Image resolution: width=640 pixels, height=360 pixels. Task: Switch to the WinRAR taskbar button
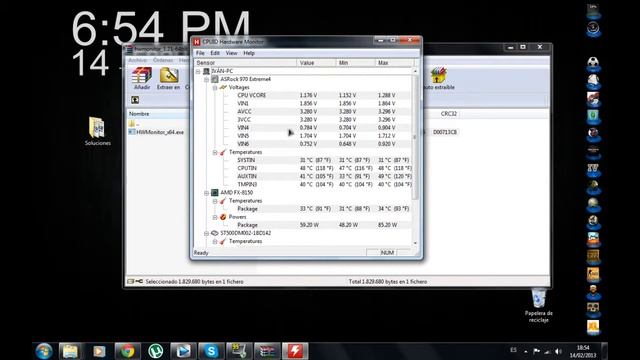(267, 351)
